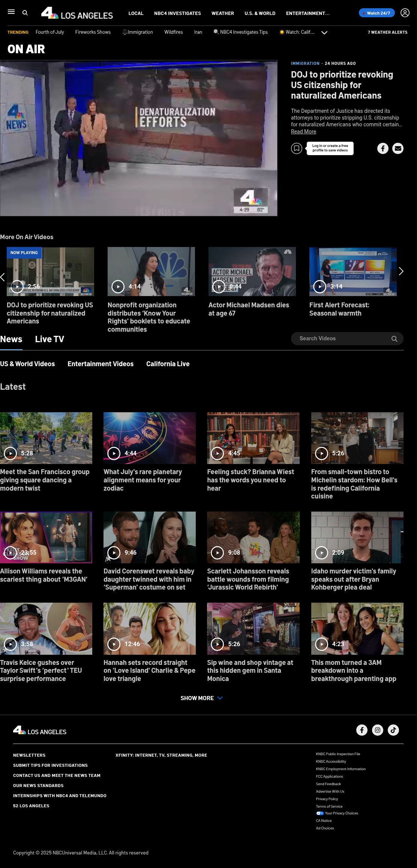Switch to the Live TV tab

point(49,339)
